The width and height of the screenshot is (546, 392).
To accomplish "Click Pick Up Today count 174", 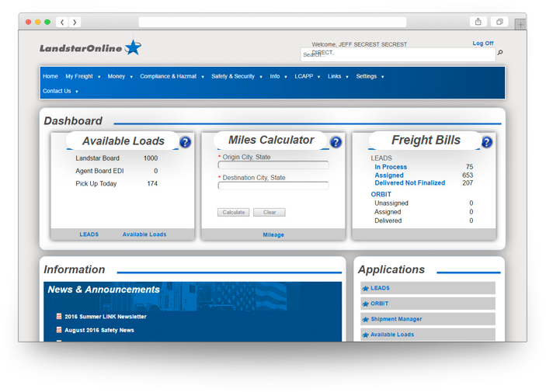I will click(x=152, y=183).
